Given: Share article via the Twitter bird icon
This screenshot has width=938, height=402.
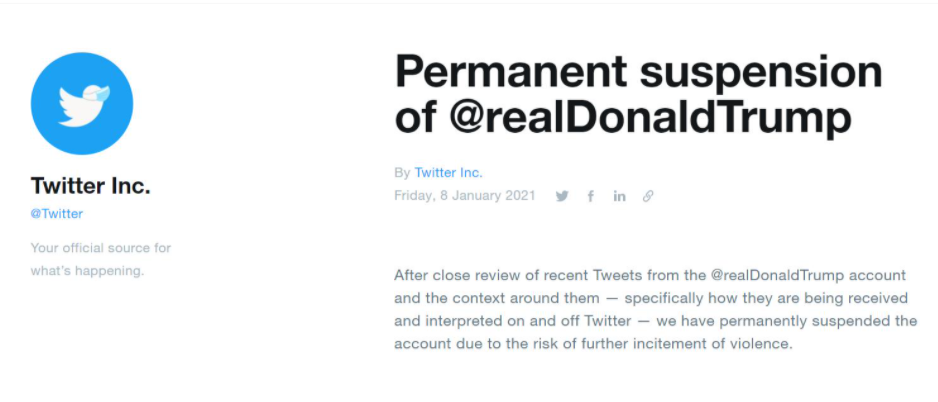Looking at the screenshot, I should (x=562, y=196).
